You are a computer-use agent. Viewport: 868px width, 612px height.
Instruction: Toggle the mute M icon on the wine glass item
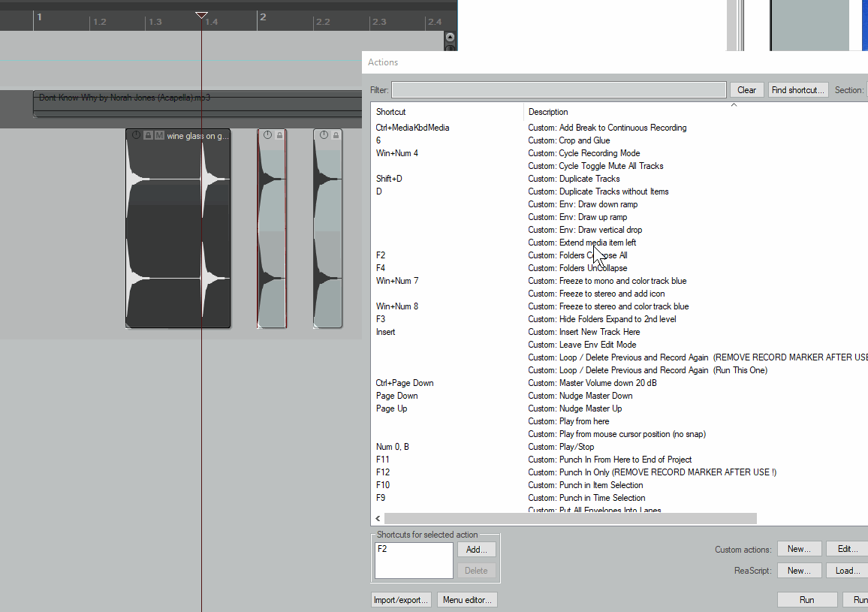tap(159, 135)
